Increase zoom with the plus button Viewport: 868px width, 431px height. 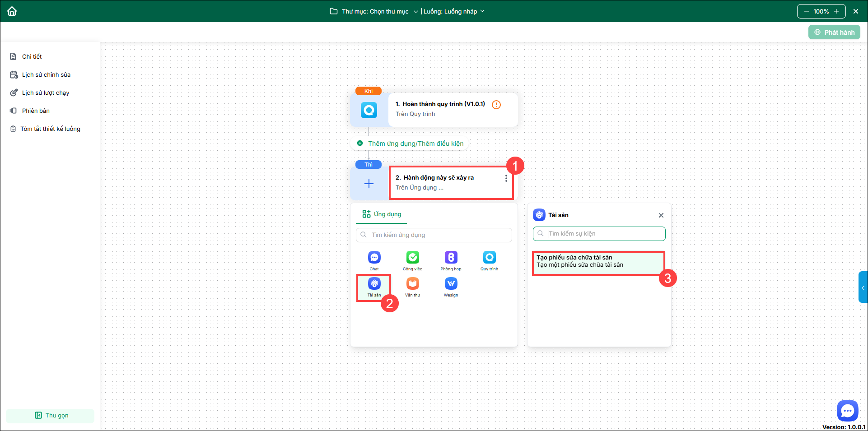(x=836, y=11)
